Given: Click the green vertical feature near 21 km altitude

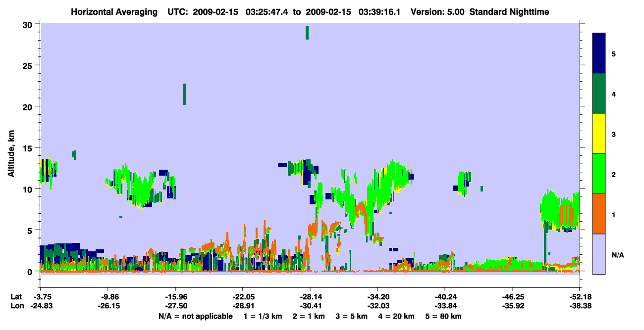Looking at the screenshot, I should pos(184,94).
